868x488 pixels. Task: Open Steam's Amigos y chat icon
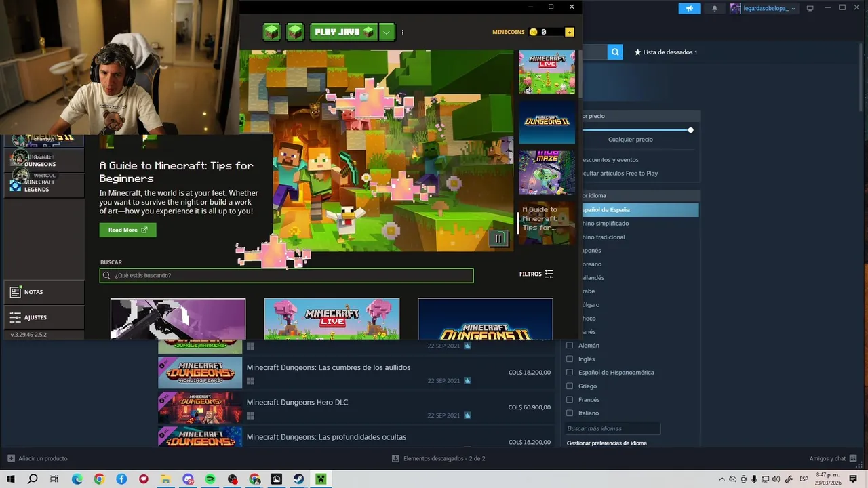click(853, 458)
